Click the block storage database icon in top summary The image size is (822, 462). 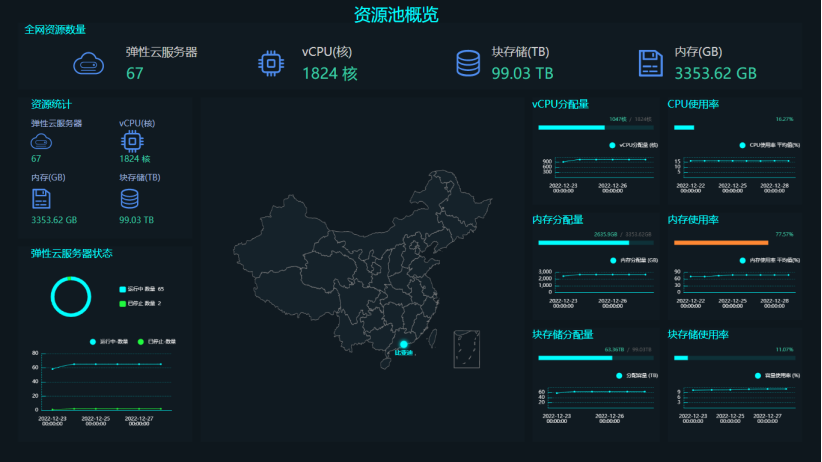click(x=468, y=63)
